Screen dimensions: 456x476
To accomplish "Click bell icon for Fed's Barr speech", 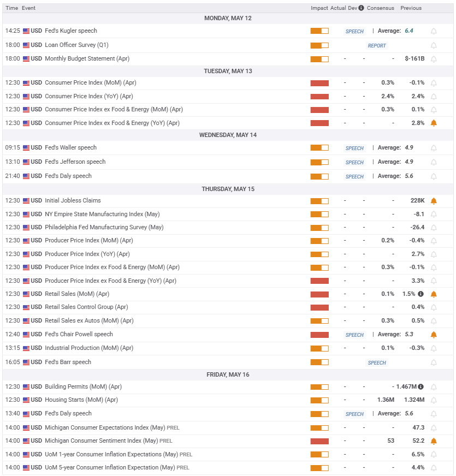I will point(434,362).
